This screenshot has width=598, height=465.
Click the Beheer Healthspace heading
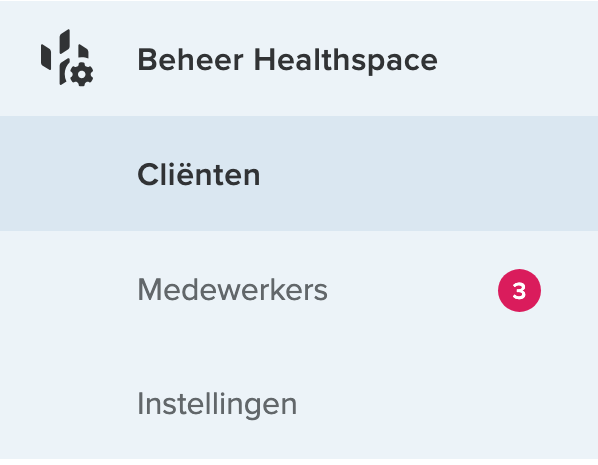[x=287, y=60]
